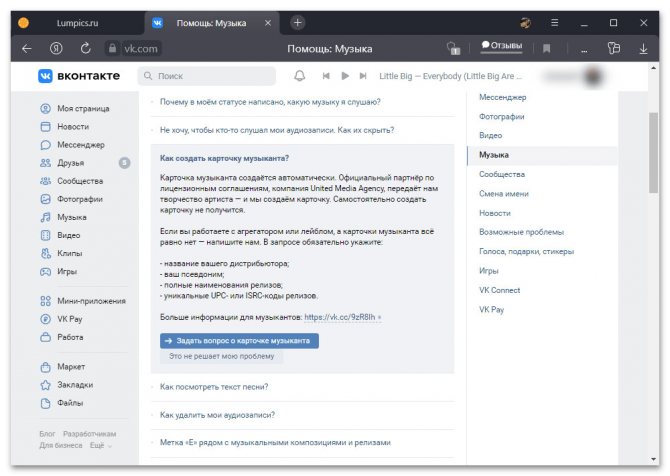Click the Работа briefcase icon
670x476 pixels.
click(45, 337)
